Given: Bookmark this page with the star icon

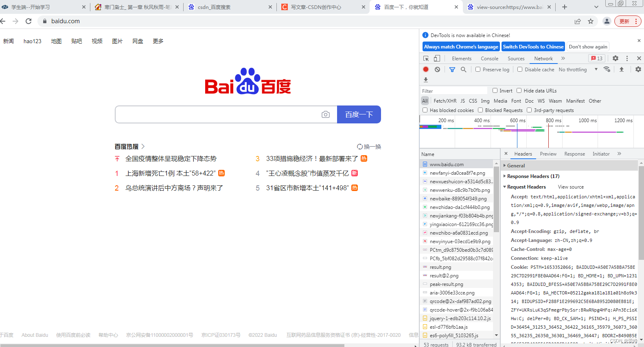Looking at the screenshot, I should click(591, 21).
